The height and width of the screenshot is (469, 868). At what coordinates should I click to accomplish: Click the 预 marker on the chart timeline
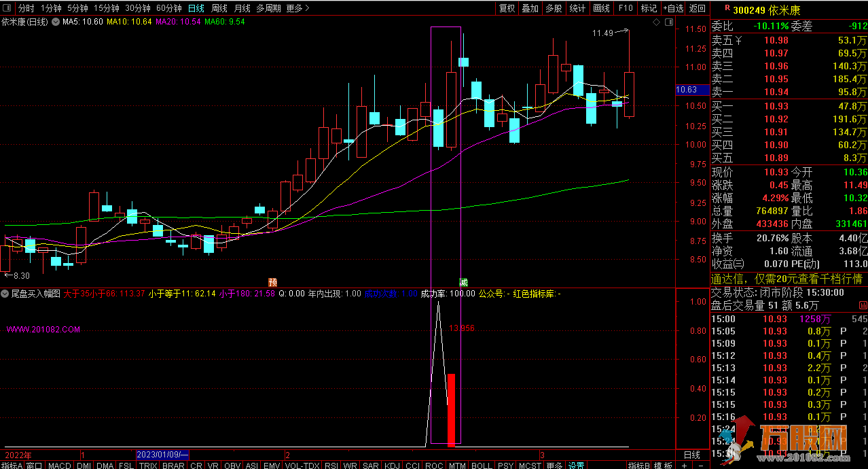[272, 282]
